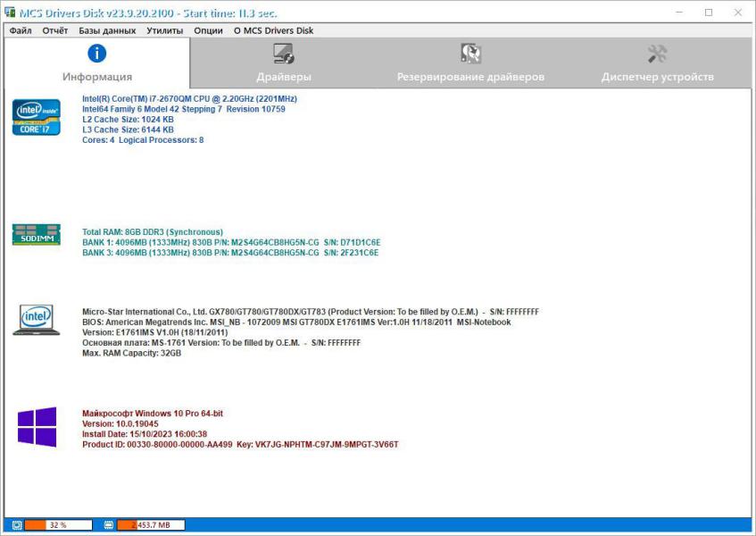The width and height of the screenshot is (756, 536).
Task: Open the Файл menu
Action: click(21, 31)
